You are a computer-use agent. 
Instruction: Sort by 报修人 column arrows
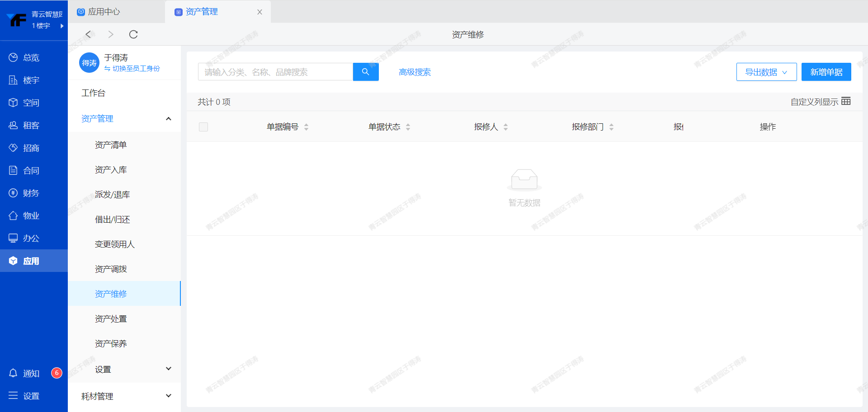point(505,127)
